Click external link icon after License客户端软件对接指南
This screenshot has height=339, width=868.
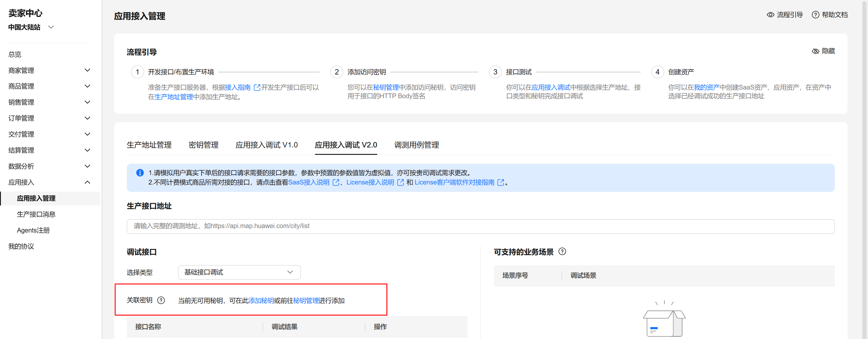501,182
